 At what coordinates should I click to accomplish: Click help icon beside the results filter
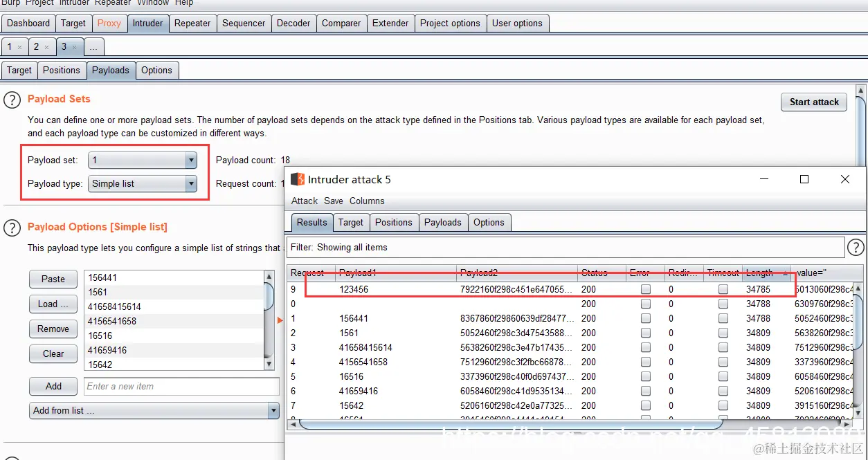click(856, 247)
